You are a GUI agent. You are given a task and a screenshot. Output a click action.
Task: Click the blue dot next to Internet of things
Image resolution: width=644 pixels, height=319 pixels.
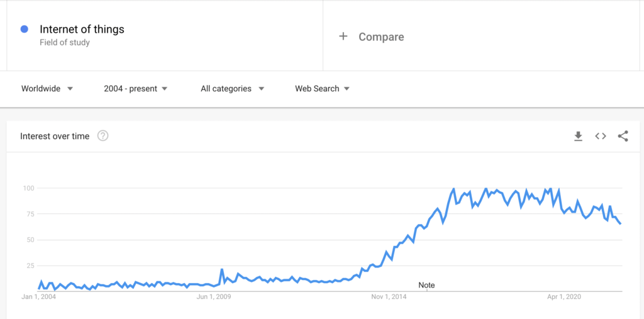point(24,29)
